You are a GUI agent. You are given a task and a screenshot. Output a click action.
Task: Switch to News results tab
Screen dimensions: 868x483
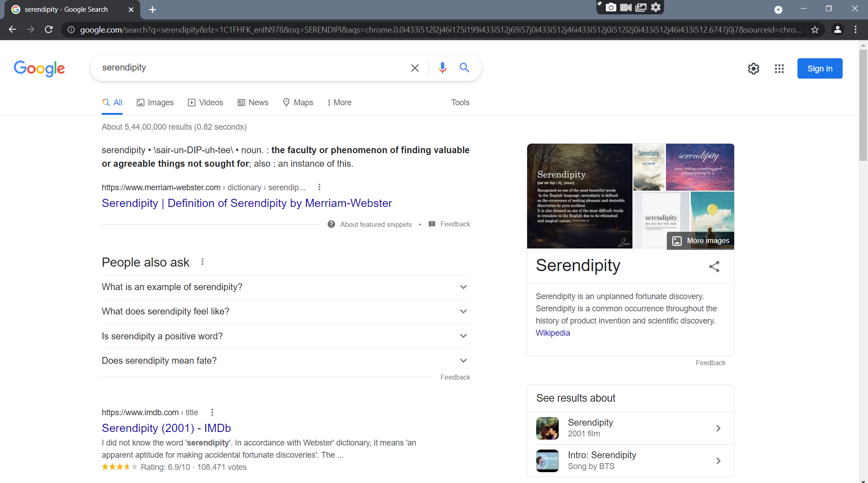pyautogui.click(x=253, y=103)
